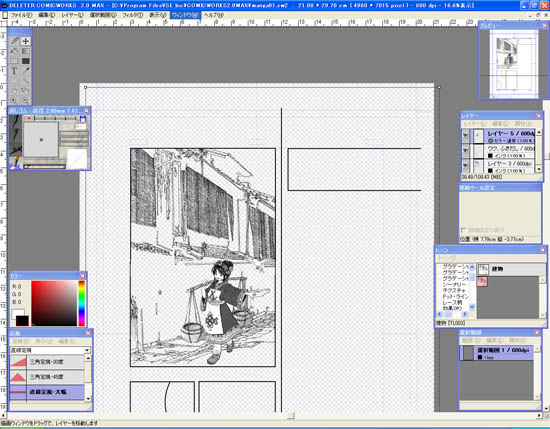Click the navigator preview thumbnail
550x429 pixels.
(x=514, y=64)
